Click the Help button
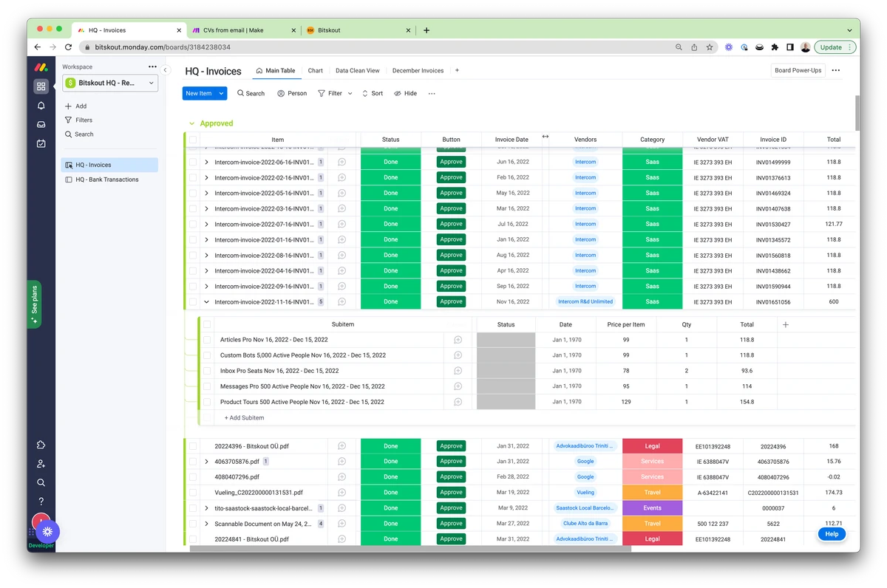 [x=832, y=534]
